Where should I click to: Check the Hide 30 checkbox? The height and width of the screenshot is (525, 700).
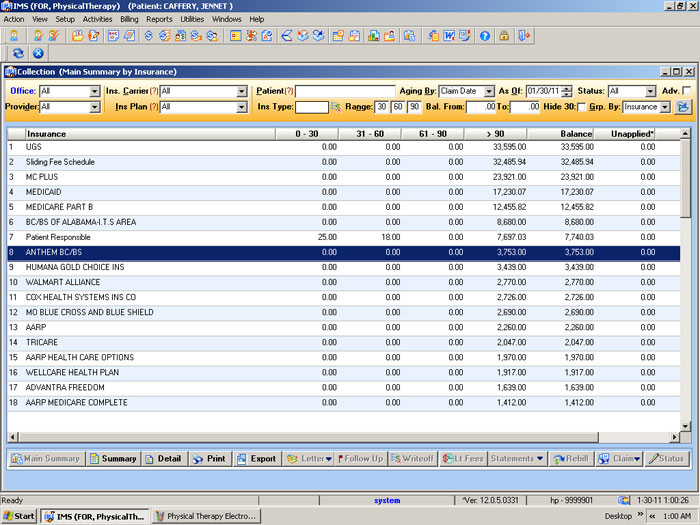[x=581, y=107]
